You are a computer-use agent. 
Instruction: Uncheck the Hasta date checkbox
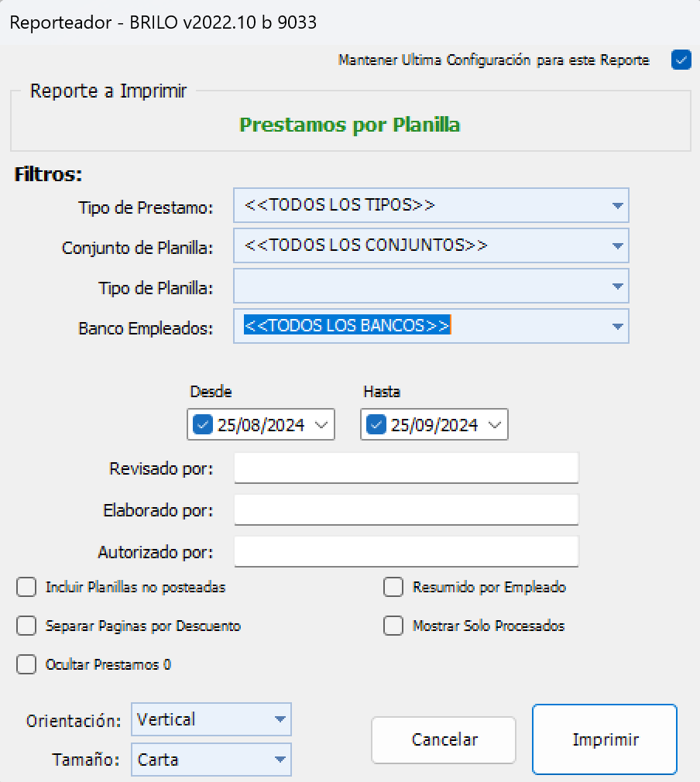[x=375, y=424]
